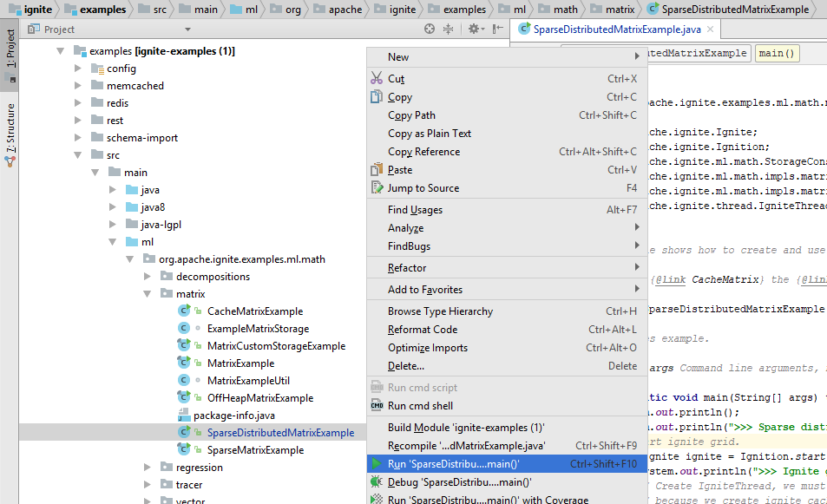Click the OffHeapMatrixExample class icon

pyautogui.click(x=184, y=397)
